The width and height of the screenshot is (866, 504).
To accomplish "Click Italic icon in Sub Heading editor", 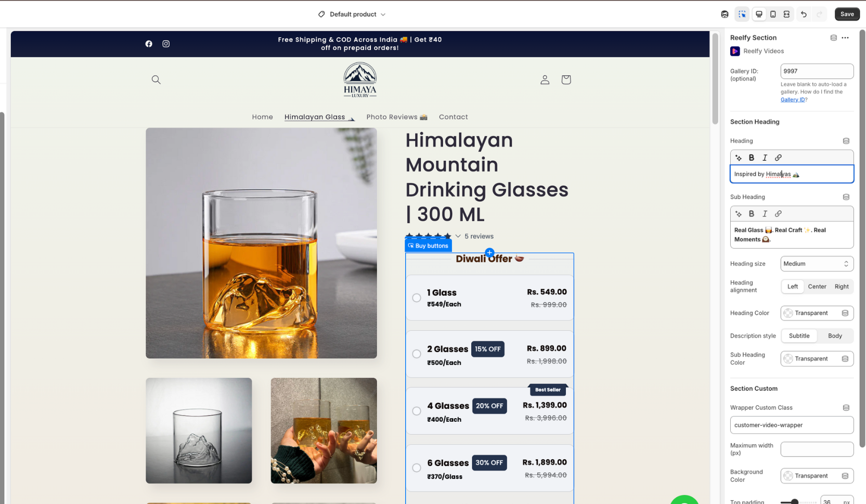I will 765,214.
